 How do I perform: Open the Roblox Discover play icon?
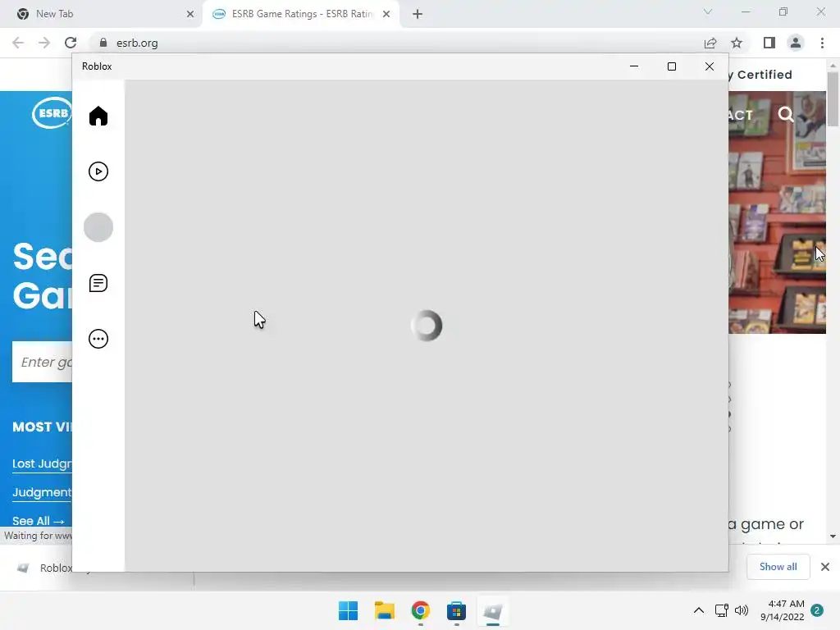tap(98, 171)
